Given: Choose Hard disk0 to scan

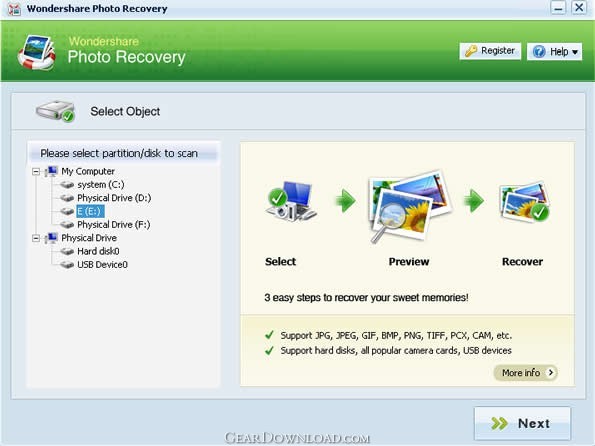Looking at the screenshot, I should [x=98, y=251].
